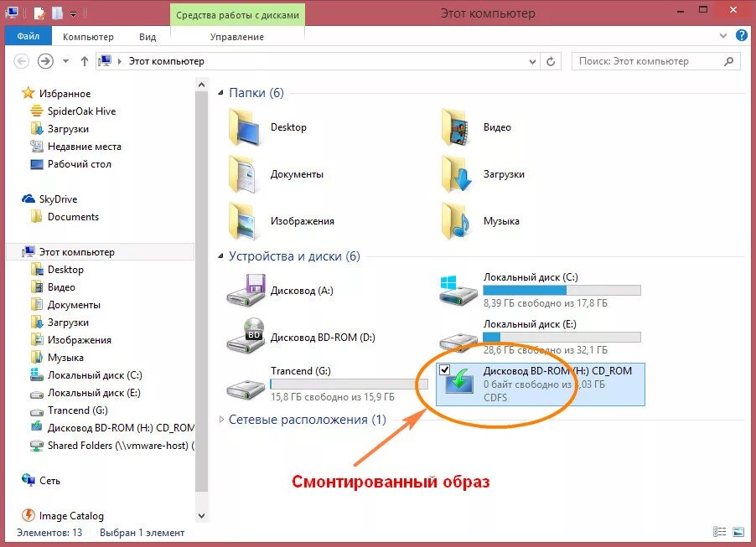This screenshot has width=756, height=547.
Task: Go back with the Back arrow button
Action: pos(21,61)
